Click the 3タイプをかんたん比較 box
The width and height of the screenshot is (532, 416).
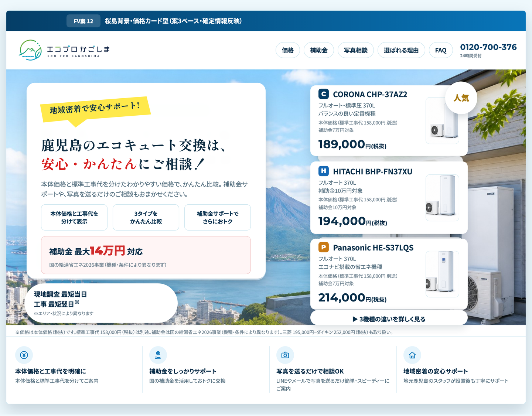point(146,218)
